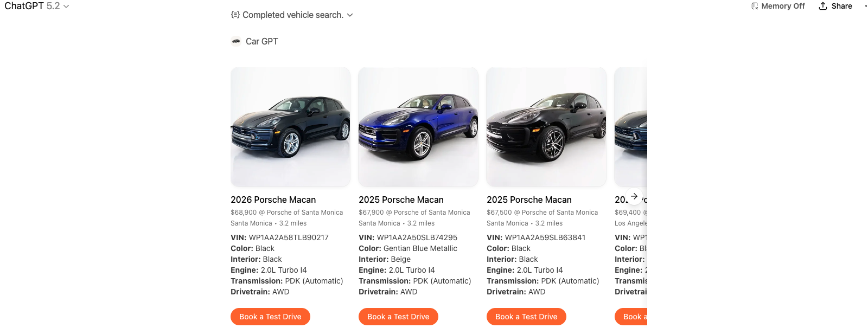Click the upload arrow on the Share control
Screen dimensions: 868x328
822,6
